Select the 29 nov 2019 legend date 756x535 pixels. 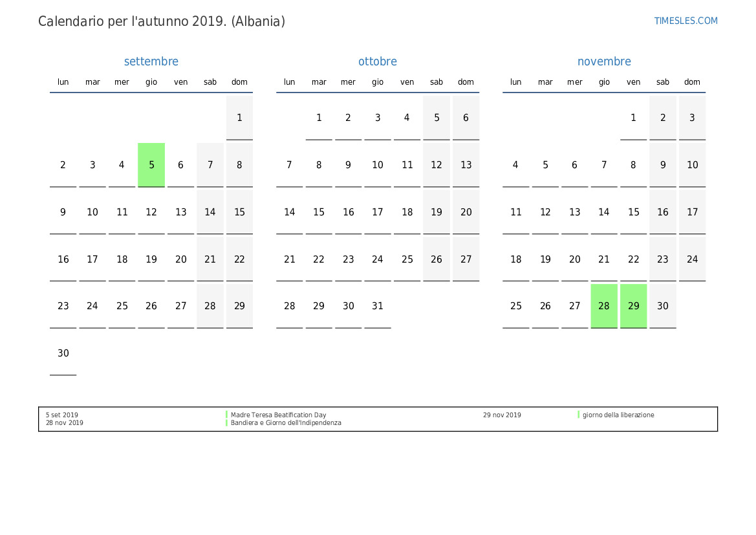click(502, 415)
